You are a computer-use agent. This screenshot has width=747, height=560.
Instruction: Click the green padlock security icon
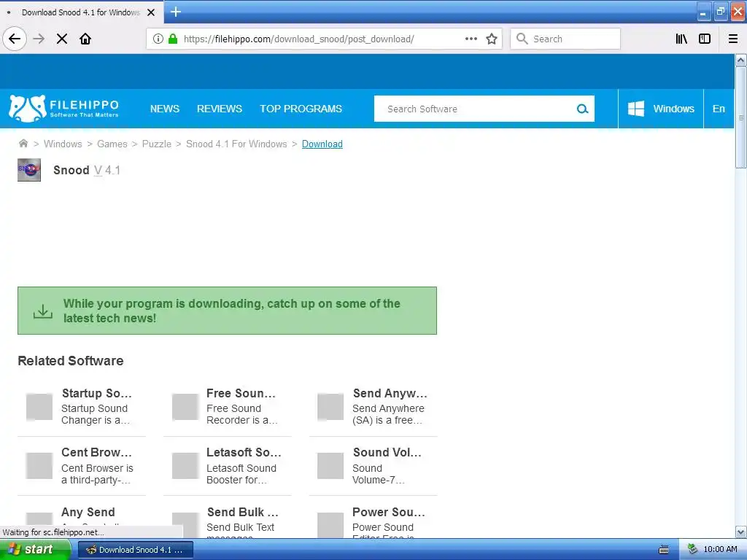tap(173, 39)
